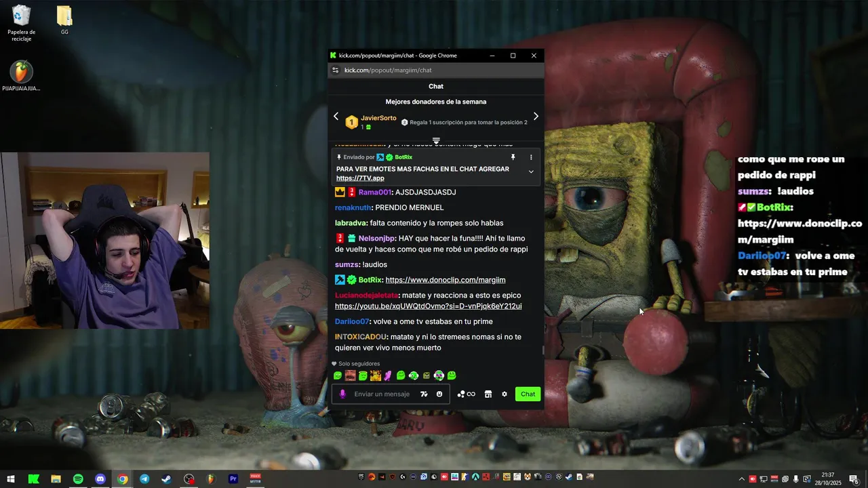
Task: Insert the first green blob emote
Action: (x=338, y=375)
